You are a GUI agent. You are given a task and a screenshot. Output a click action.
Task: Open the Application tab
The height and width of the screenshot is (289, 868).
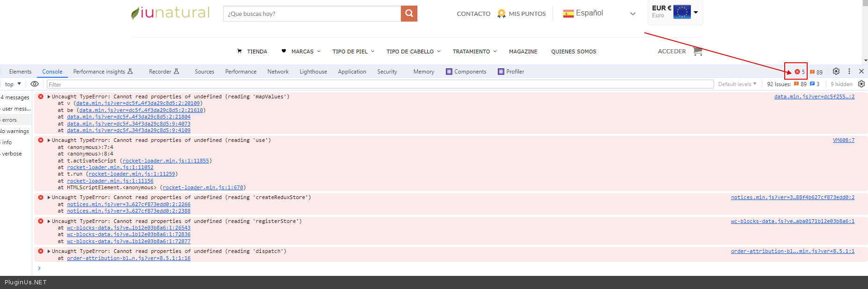352,72
